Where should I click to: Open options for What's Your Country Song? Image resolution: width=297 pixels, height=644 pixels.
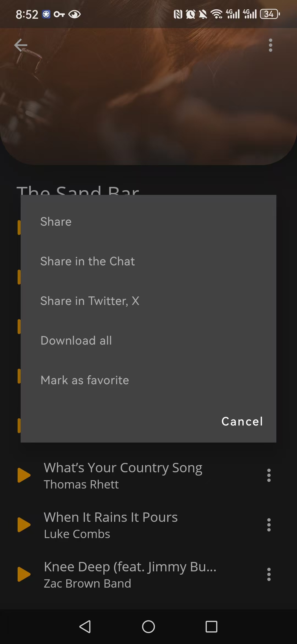(x=269, y=476)
